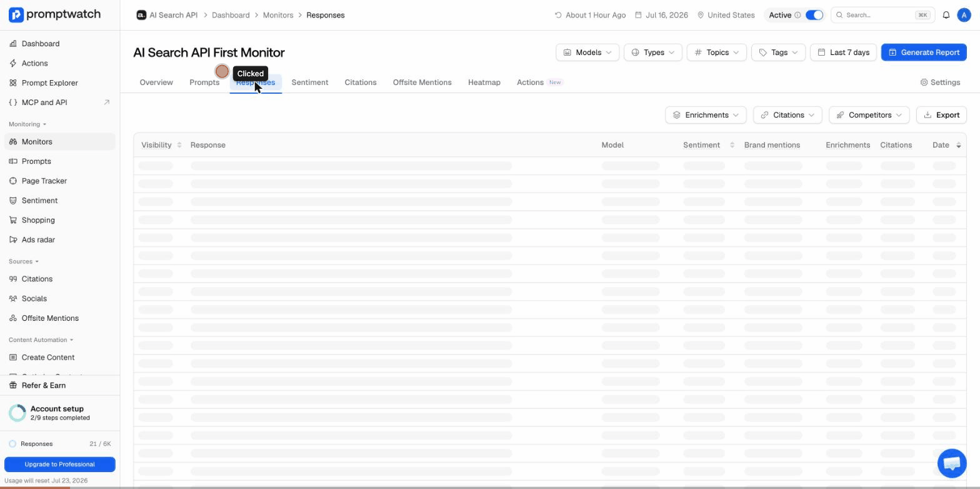The height and width of the screenshot is (489, 980).
Task: Click the Prompt Explorer sidebar icon
Action: click(x=13, y=83)
